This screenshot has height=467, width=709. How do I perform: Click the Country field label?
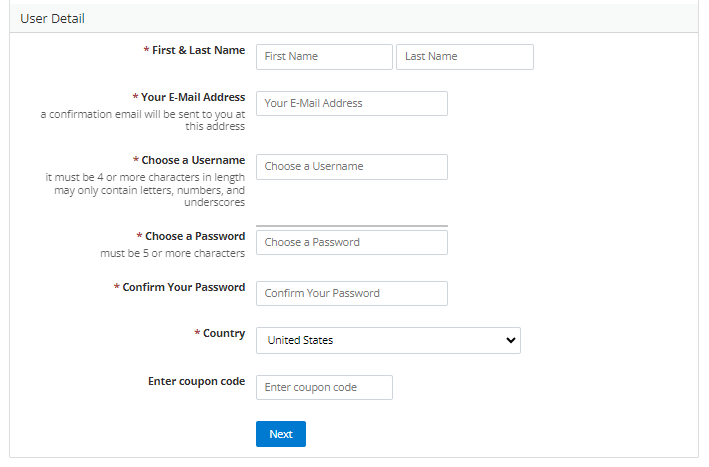[223, 333]
